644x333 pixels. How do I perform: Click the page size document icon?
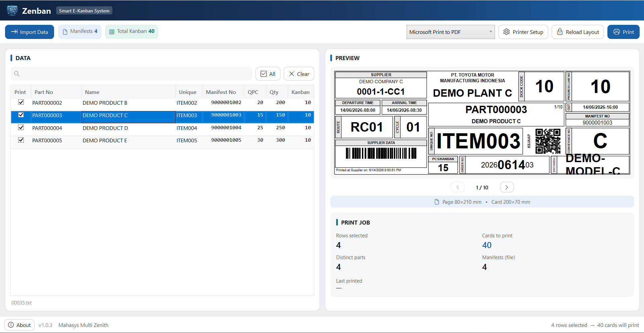pyautogui.click(x=437, y=202)
